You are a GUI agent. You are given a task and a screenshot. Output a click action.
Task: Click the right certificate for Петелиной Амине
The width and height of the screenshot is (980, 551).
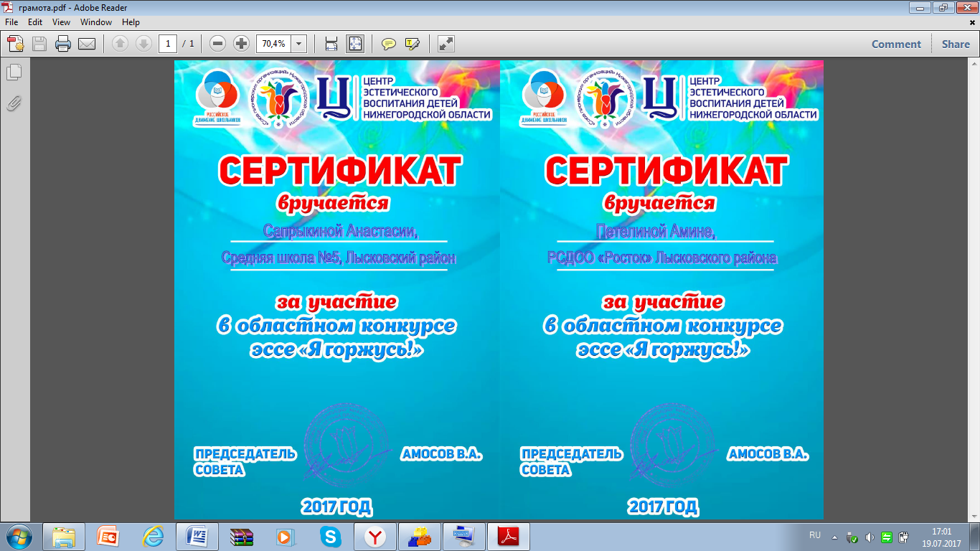(661, 289)
